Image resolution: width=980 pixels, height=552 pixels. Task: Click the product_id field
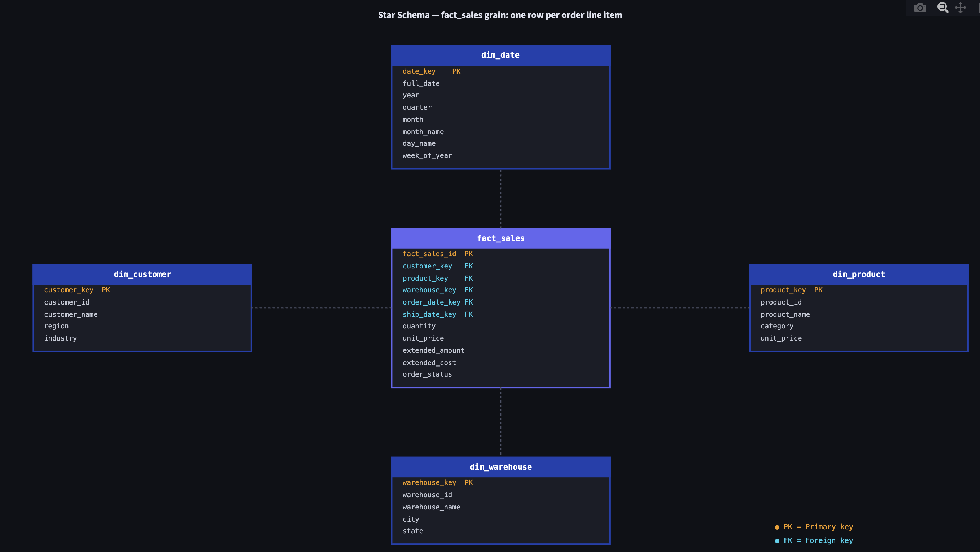coord(781,302)
